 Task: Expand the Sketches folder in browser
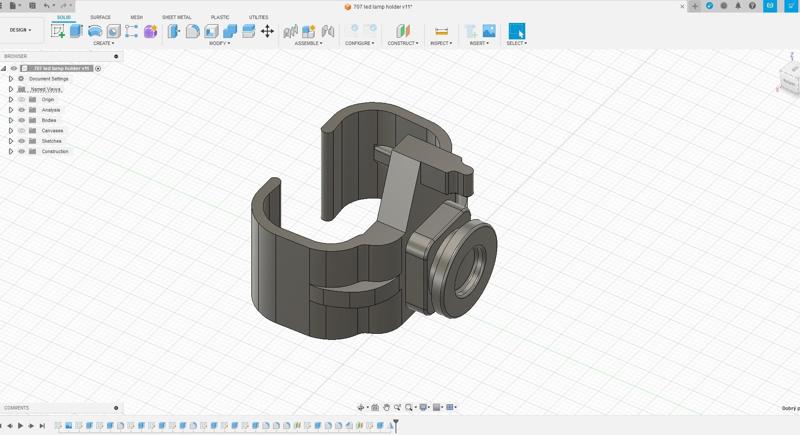click(x=11, y=141)
